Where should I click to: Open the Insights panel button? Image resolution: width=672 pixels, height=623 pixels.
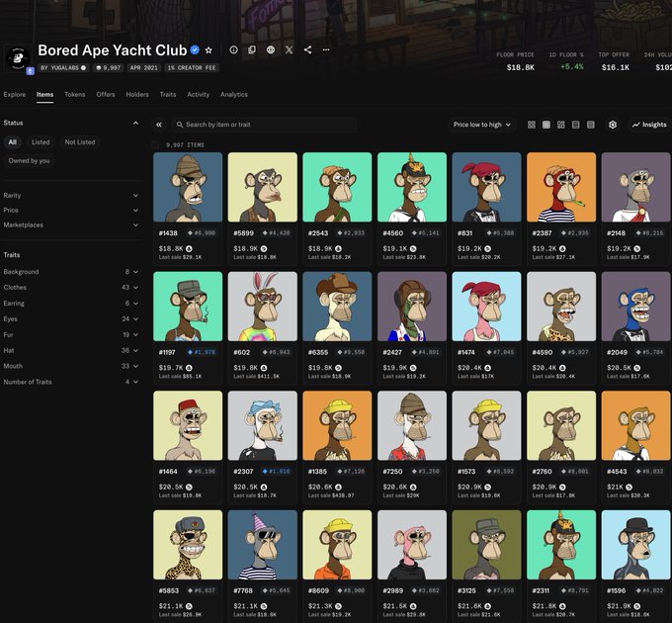(649, 125)
